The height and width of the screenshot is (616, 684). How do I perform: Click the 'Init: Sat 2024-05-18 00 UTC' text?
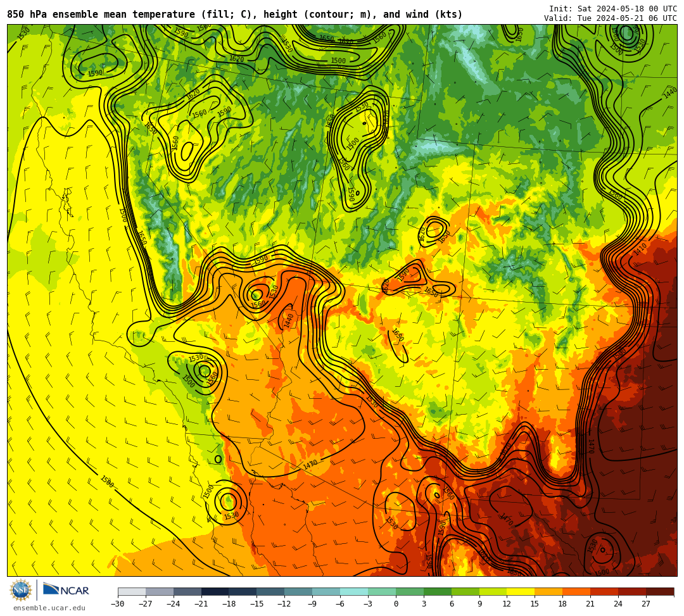click(x=613, y=9)
